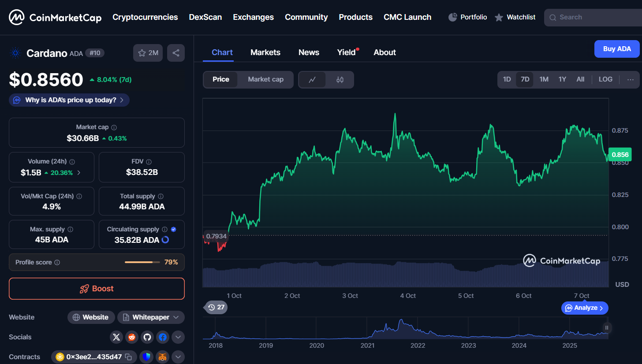This screenshot has width=642, height=364.
Task: Switch to candlestick chart view
Action: pos(340,80)
